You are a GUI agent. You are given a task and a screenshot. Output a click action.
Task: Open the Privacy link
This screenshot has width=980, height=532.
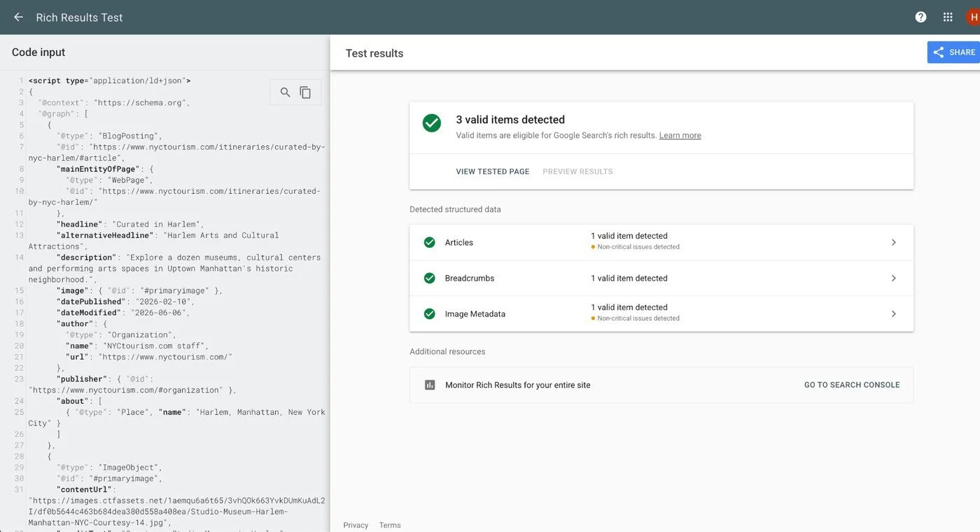point(356,525)
